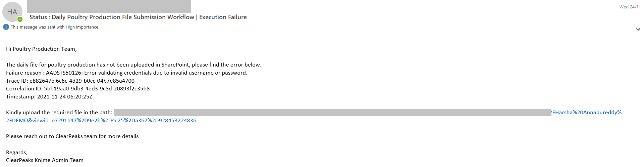Click the AADSTS50126 failure reason line

[x=127, y=73]
